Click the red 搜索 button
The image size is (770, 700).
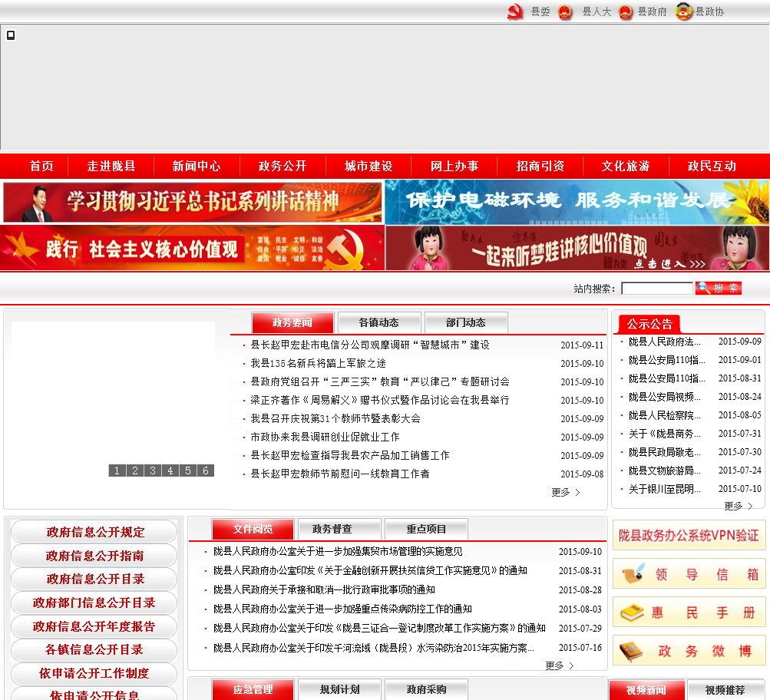point(719,288)
